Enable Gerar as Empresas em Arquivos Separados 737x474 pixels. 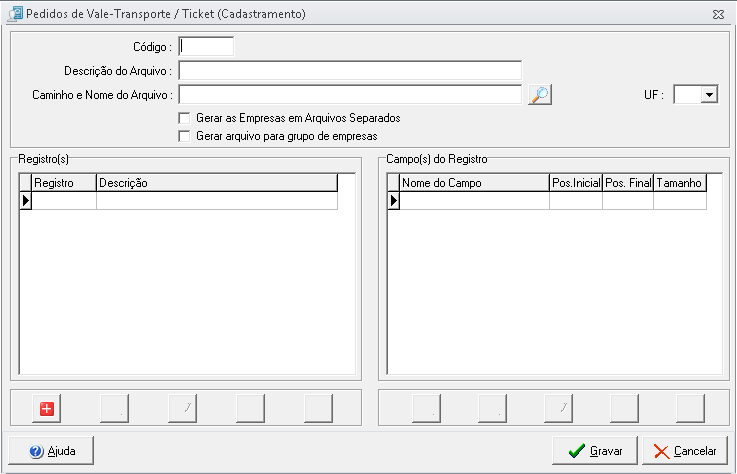coord(184,118)
